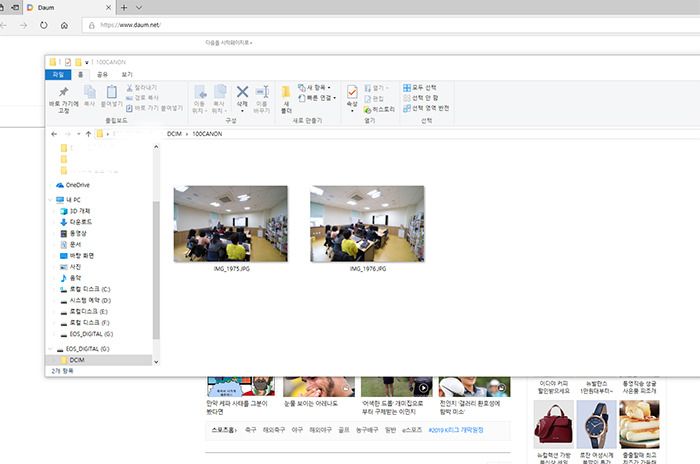This screenshot has height=464, width=700.
Task: Click the browser refresh button
Action: [43, 25]
